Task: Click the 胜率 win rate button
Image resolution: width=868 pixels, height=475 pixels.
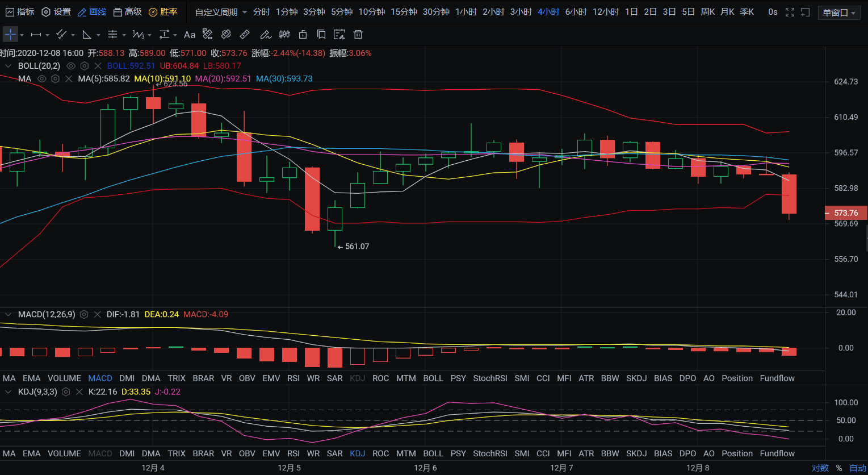Action: 163,12
